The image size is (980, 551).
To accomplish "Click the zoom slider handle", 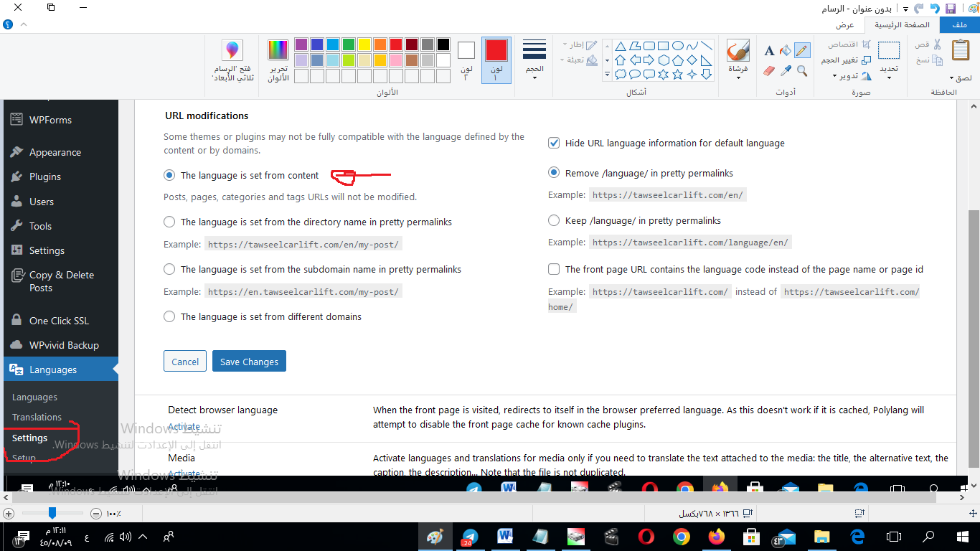I will coord(52,513).
